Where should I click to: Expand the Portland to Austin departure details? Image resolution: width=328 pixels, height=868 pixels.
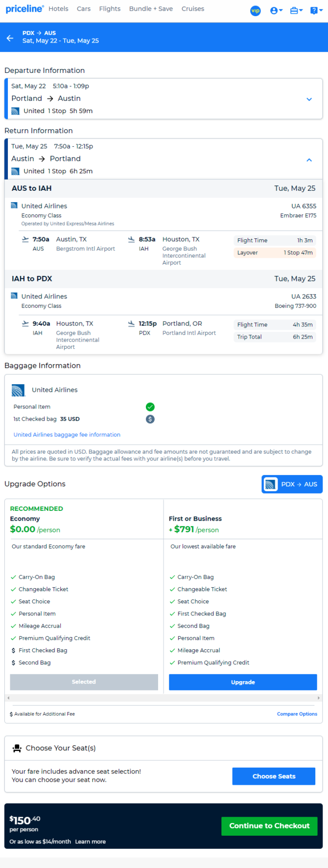click(309, 99)
